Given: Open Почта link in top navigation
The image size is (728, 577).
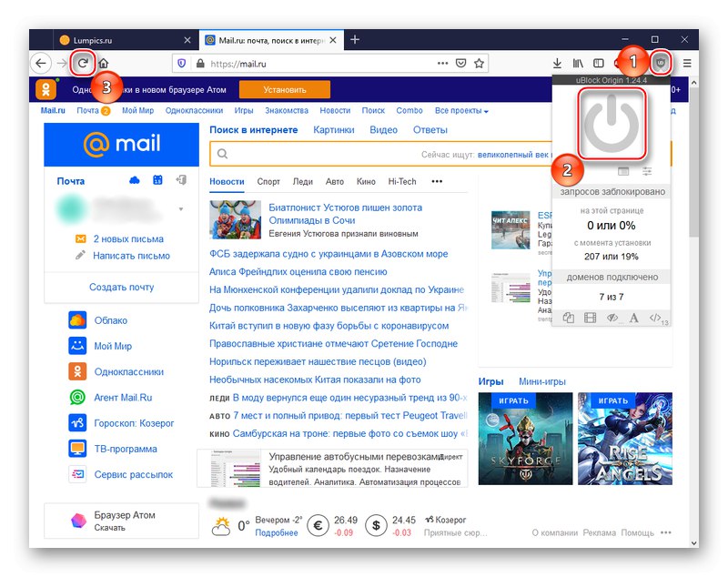Looking at the screenshot, I should pos(87,110).
